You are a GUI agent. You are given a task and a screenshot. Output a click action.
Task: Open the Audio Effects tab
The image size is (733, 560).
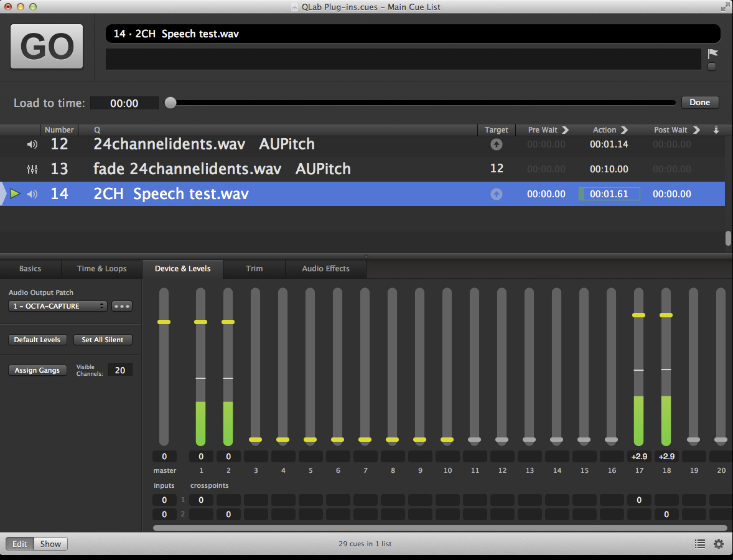[x=325, y=269]
